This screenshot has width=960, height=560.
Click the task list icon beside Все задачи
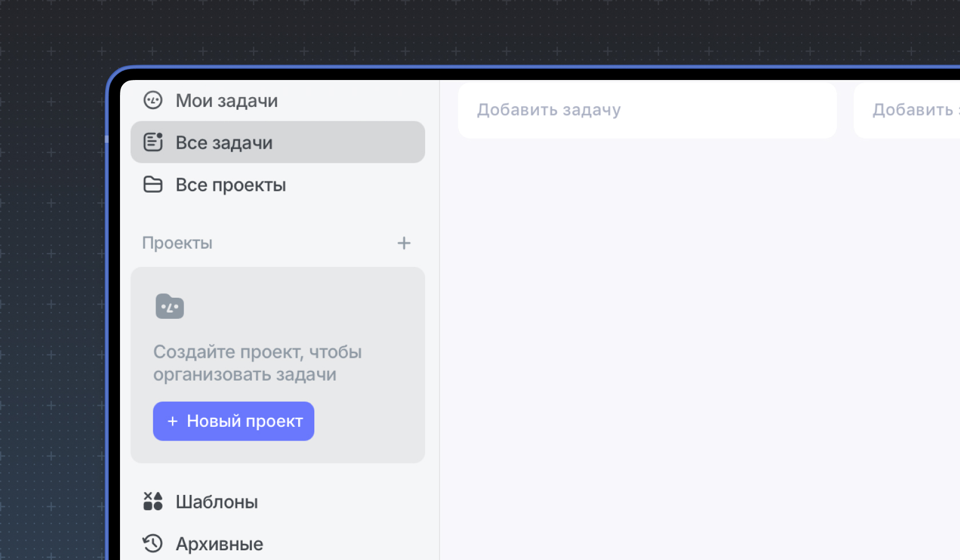pyautogui.click(x=153, y=142)
